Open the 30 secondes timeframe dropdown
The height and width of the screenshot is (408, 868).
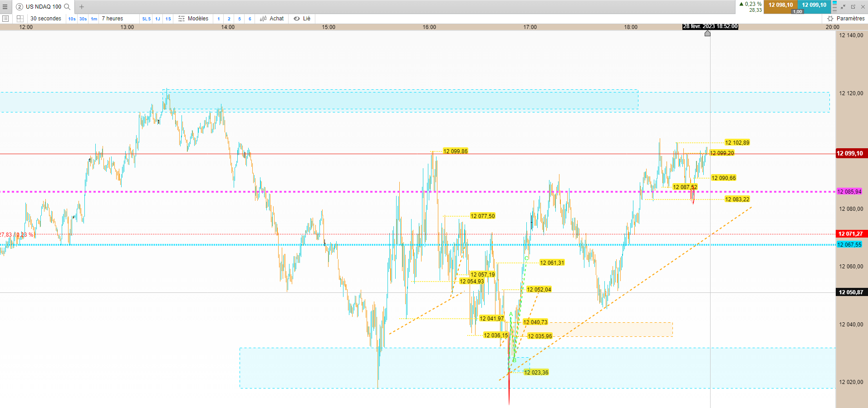[46, 19]
